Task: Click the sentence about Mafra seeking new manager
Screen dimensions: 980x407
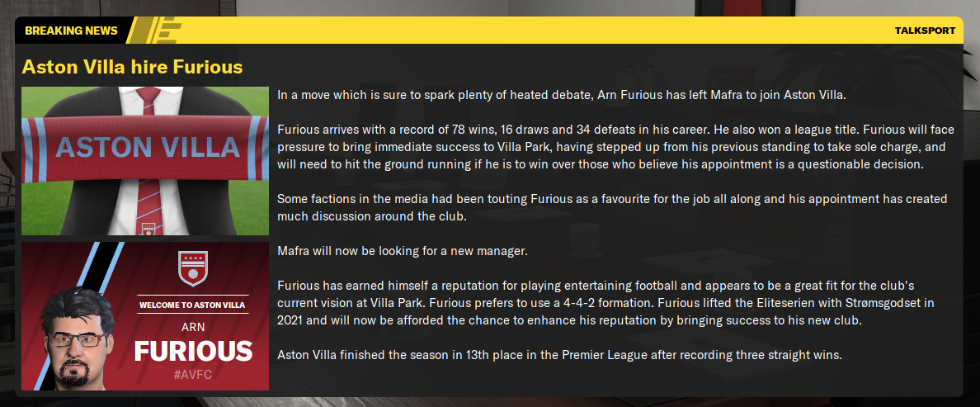Action: pos(402,251)
